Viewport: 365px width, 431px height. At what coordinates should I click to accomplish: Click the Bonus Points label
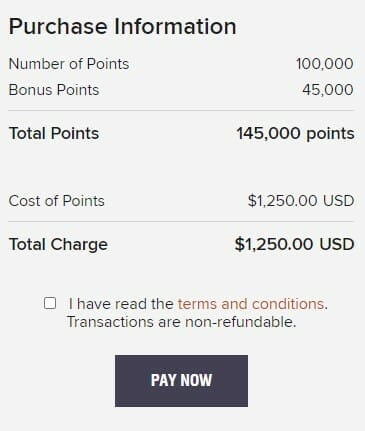(54, 90)
